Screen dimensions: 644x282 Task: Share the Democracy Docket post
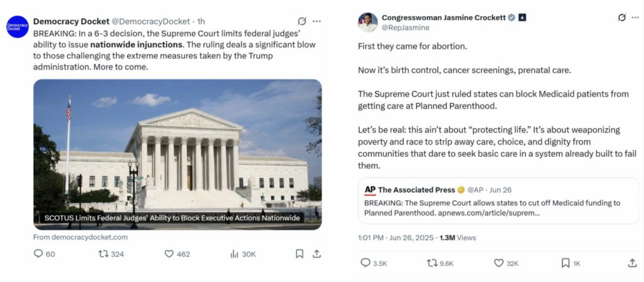317,254
